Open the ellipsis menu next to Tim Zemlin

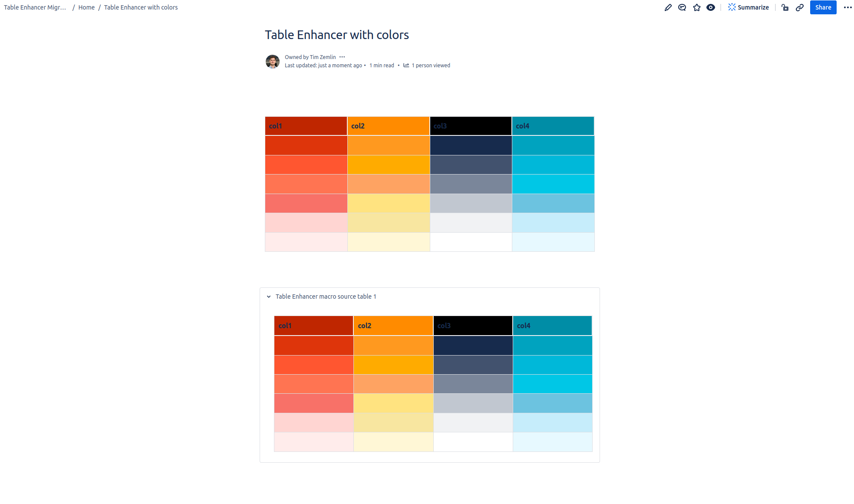pos(343,57)
